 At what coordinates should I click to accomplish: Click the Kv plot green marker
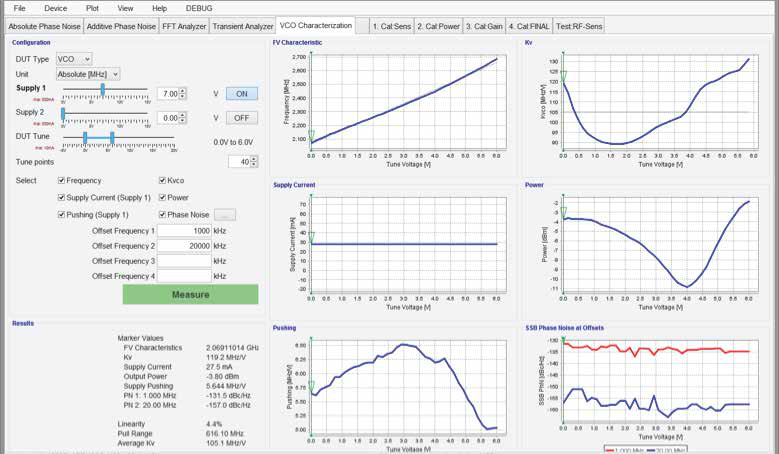point(563,77)
